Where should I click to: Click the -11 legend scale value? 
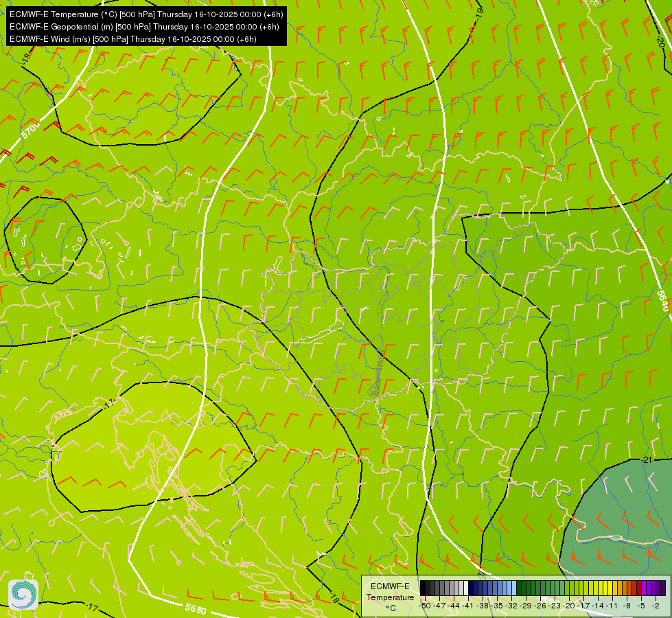coord(612,606)
